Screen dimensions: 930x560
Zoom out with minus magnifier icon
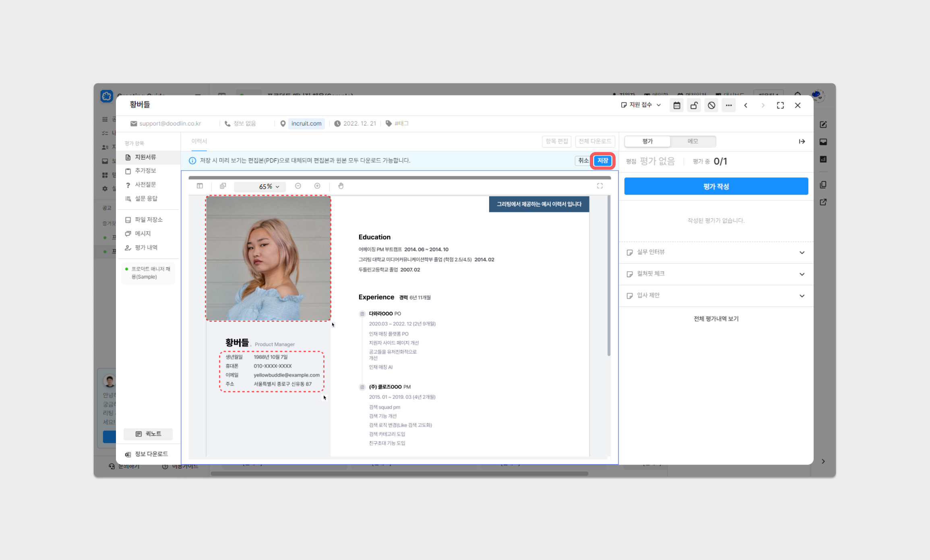(x=298, y=186)
